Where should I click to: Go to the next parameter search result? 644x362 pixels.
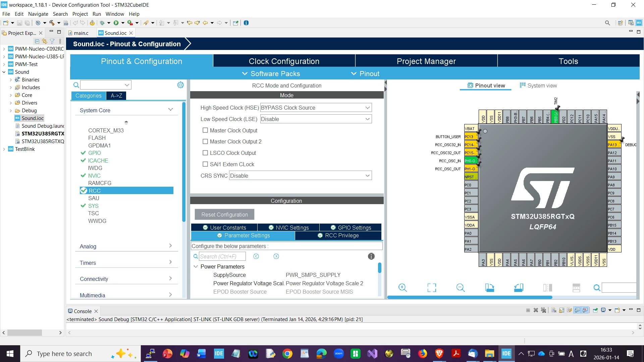tap(276, 256)
